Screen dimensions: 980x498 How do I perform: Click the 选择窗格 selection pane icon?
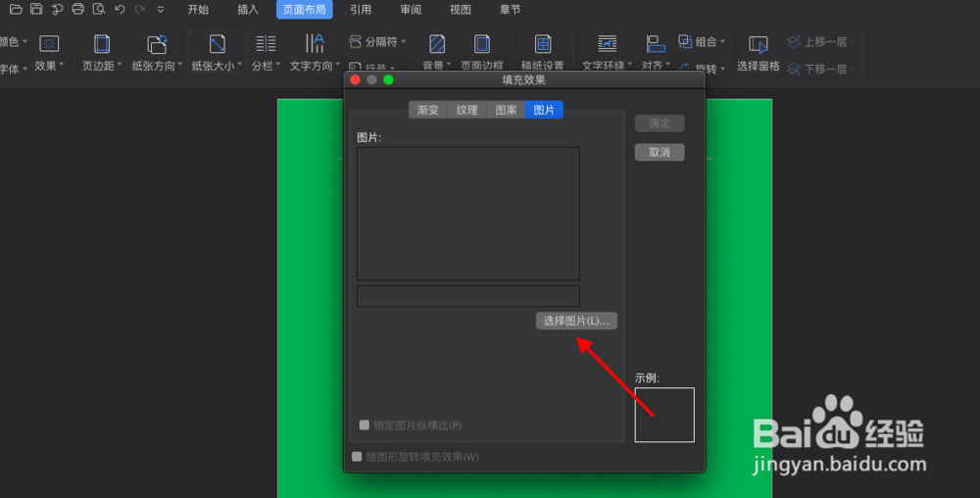coord(759,44)
